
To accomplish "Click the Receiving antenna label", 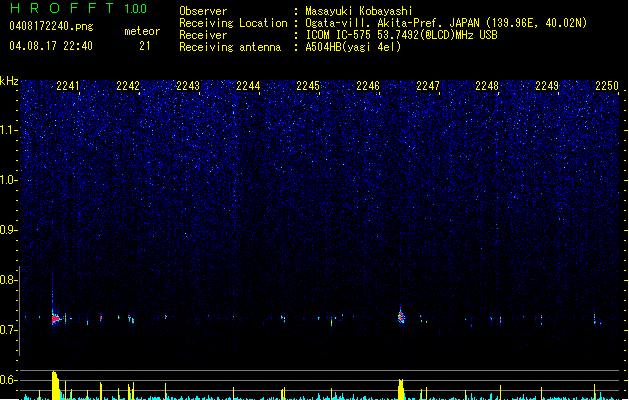I will pos(230,47).
